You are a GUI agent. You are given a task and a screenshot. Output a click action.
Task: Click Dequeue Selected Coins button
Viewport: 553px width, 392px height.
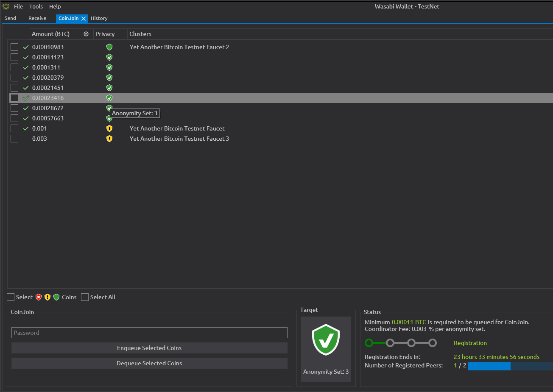coord(149,363)
